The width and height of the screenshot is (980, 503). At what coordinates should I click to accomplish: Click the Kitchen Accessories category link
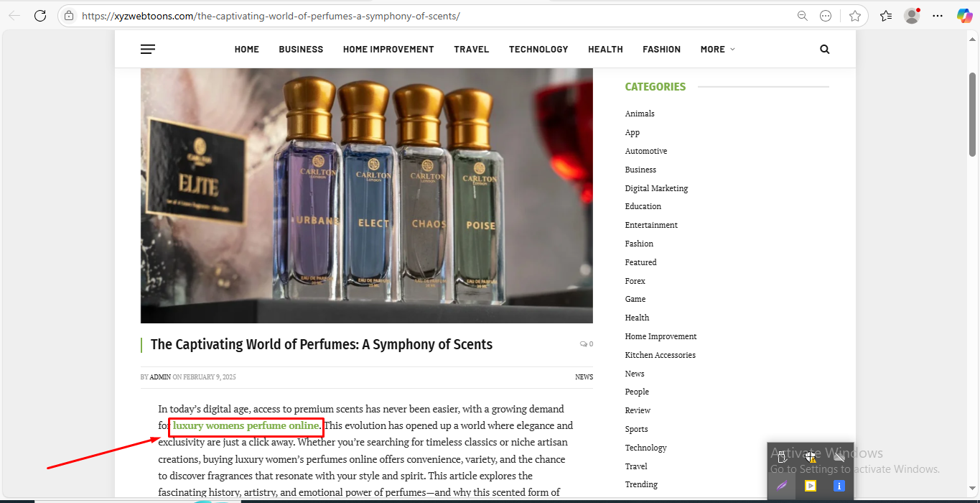pos(660,355)
